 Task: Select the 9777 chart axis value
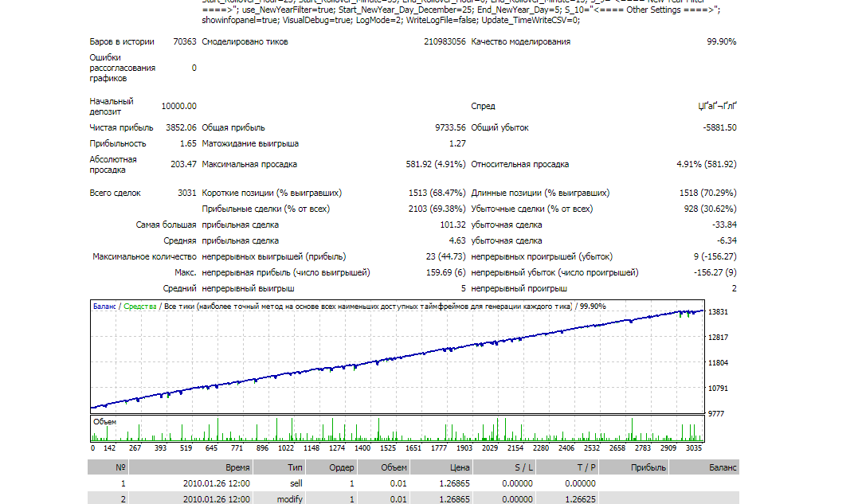tap(715, 414)
